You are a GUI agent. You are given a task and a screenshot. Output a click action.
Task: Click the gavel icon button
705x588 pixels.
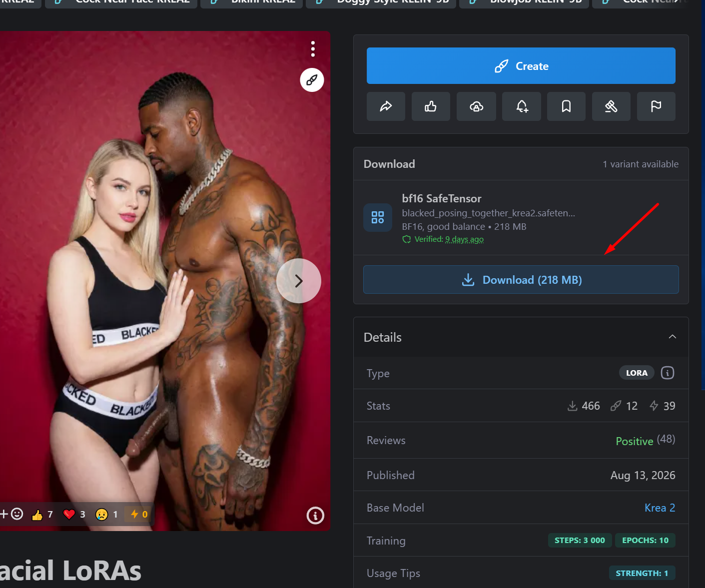611,106
